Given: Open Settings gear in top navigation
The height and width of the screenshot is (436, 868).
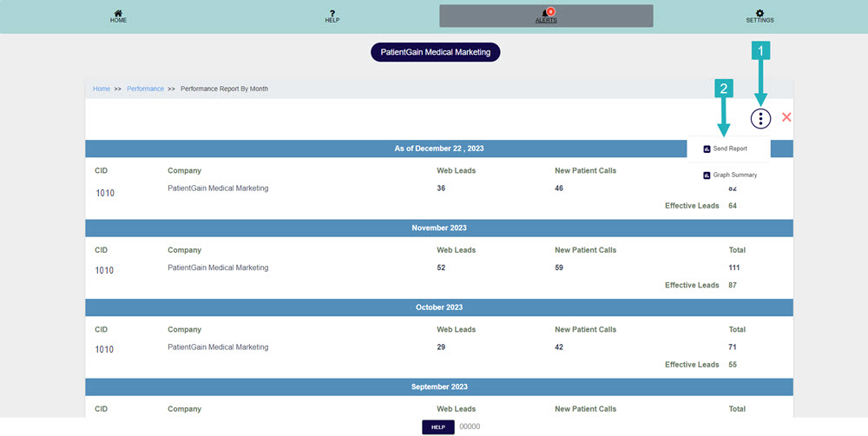Looking at the screenshot, I should tap(759, 13).
